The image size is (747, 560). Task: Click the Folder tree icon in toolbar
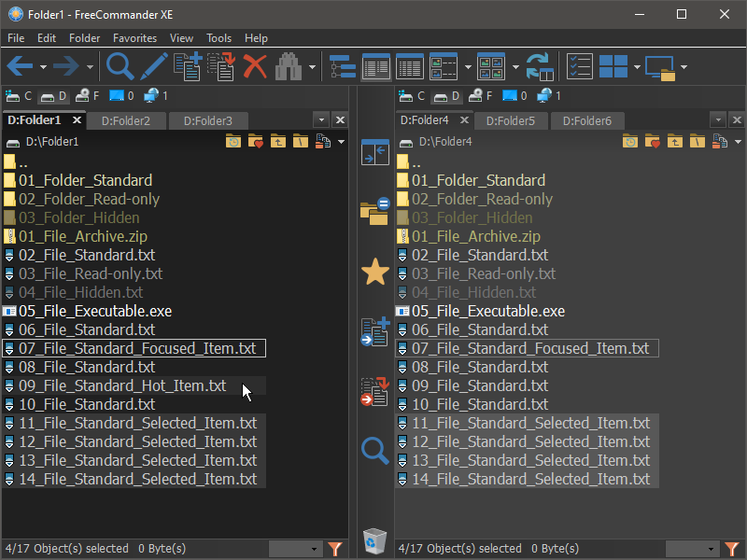pyautogui.click(x=343, y=66)
